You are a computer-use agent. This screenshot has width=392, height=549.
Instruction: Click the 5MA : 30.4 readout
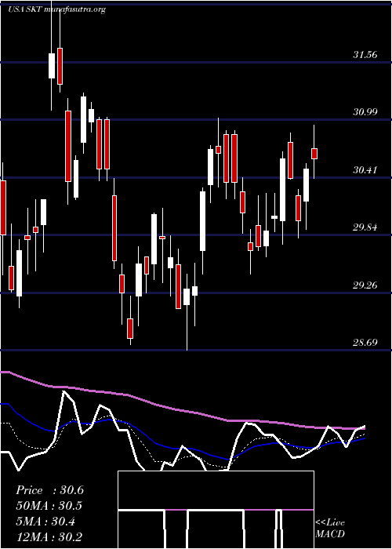tap(45, 522)
